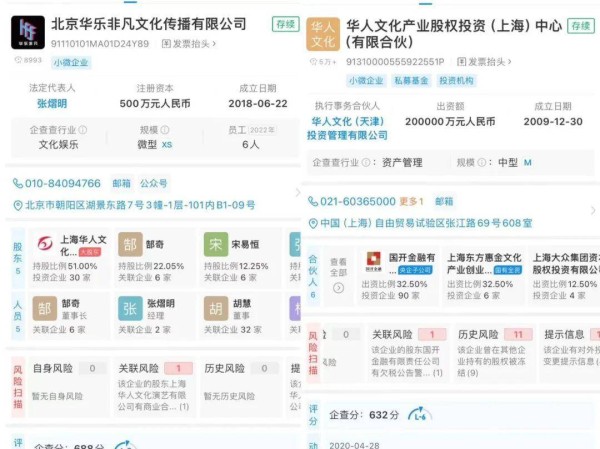This screenshot has height=449, width=600.
Task: Tap the 私募基金 tag
Action: [411, 81]
